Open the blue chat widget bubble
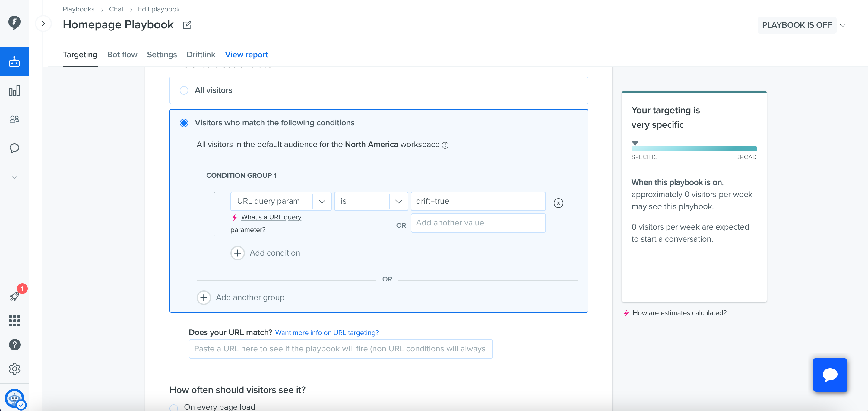Viewport: 868px width, 411px height. (x=830, y=375)
